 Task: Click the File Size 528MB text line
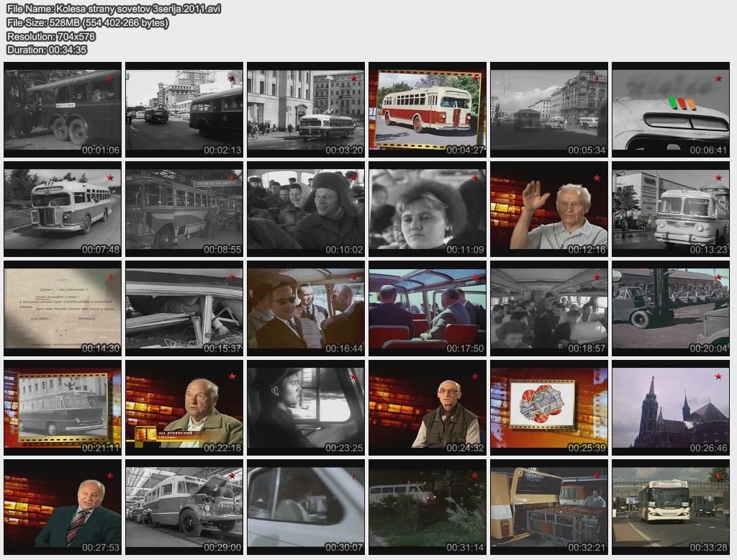pos(88,22)
